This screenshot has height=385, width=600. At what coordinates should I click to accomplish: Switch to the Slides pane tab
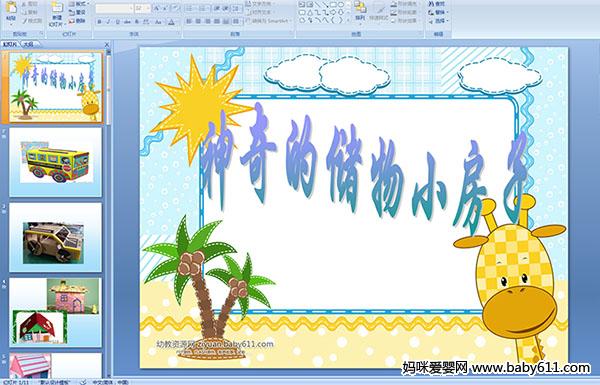(x=10, y=44)
